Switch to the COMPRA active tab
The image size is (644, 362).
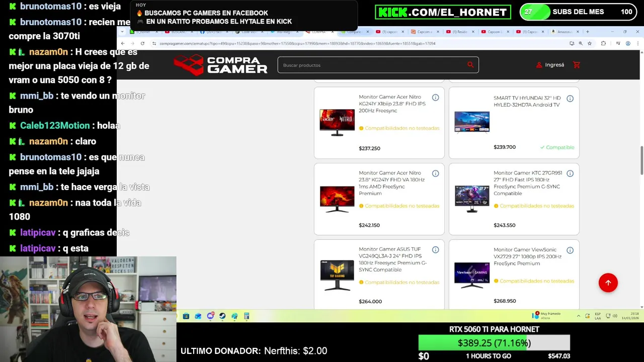[x=318, y=32]
